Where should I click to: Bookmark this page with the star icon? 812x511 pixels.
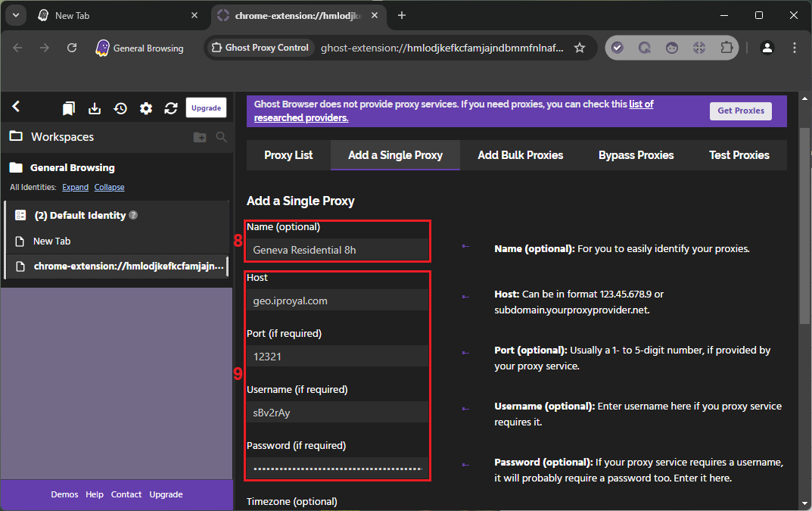(580, 48)
